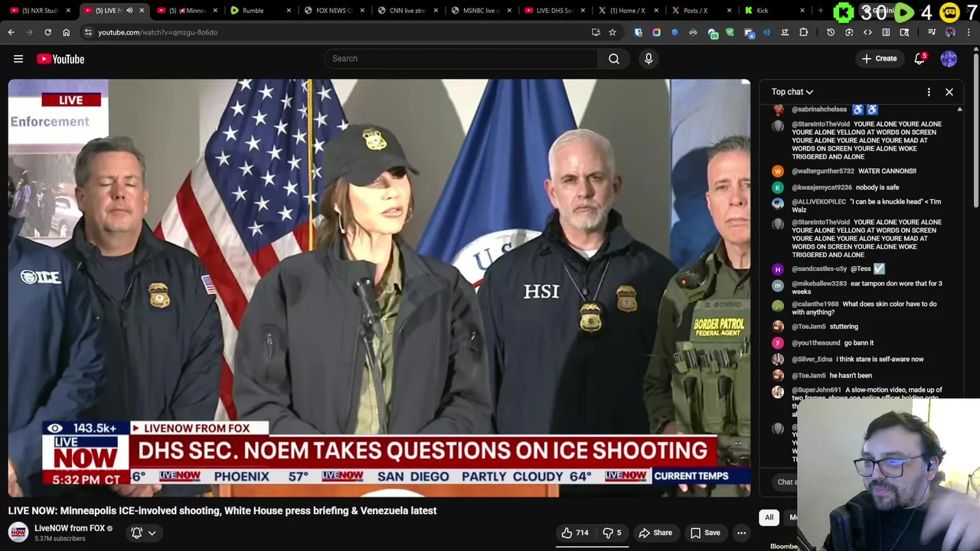Click @calanthe1988 chat message
This screenshot has width=980, height=551.
point(864,308)
